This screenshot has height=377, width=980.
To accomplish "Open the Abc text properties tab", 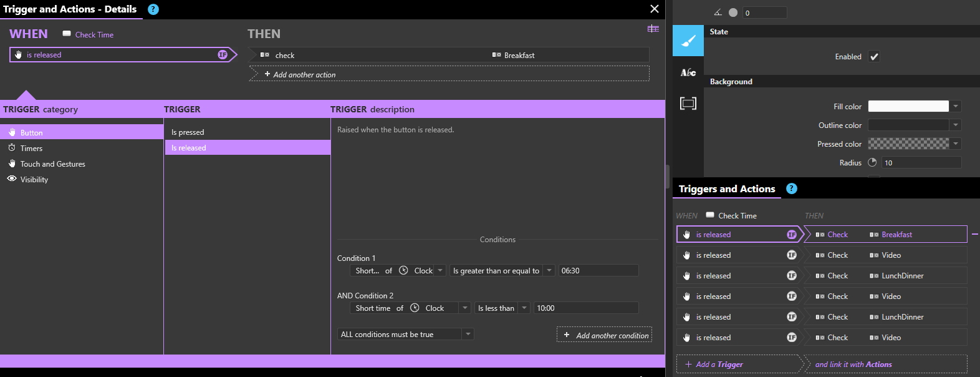I will (688, 72).
